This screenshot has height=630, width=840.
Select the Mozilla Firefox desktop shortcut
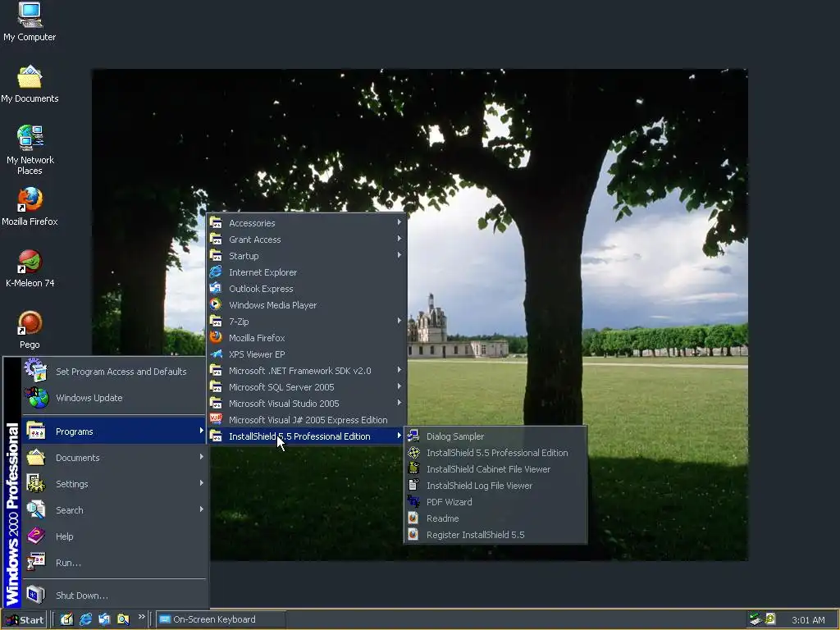30,207
